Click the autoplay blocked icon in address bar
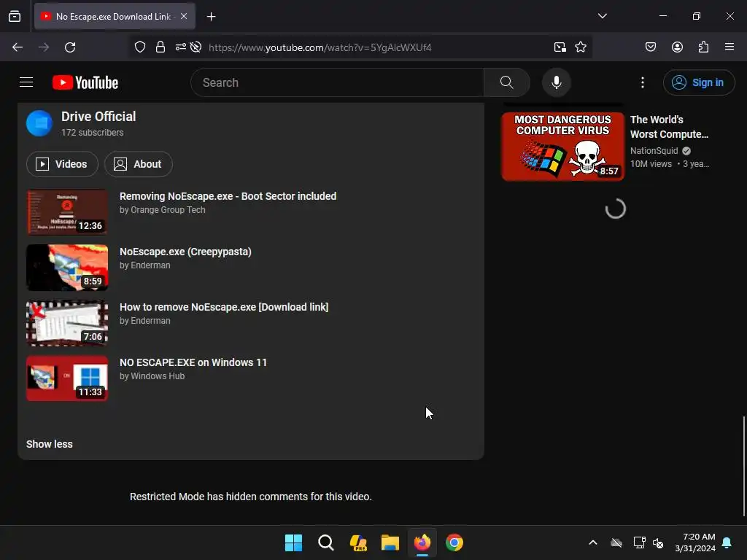 (x=196, y=47)
